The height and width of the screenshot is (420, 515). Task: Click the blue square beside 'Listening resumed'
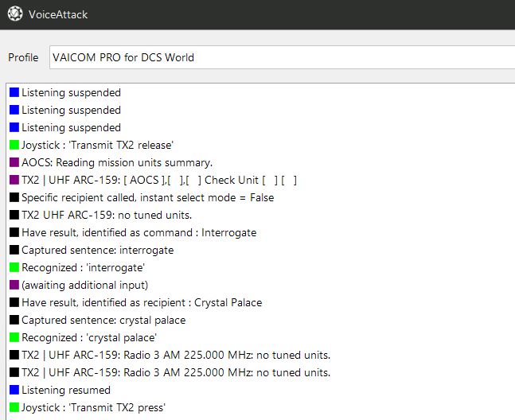click(x=14, y=390)
